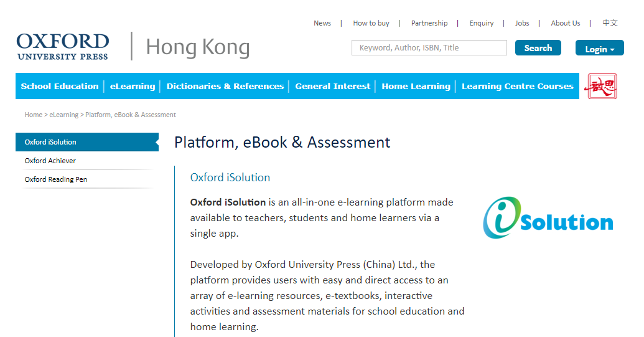644x337 pixels.
Task: Select Oxford iSolution sidebar item
Action: click(x=50, y=142)
